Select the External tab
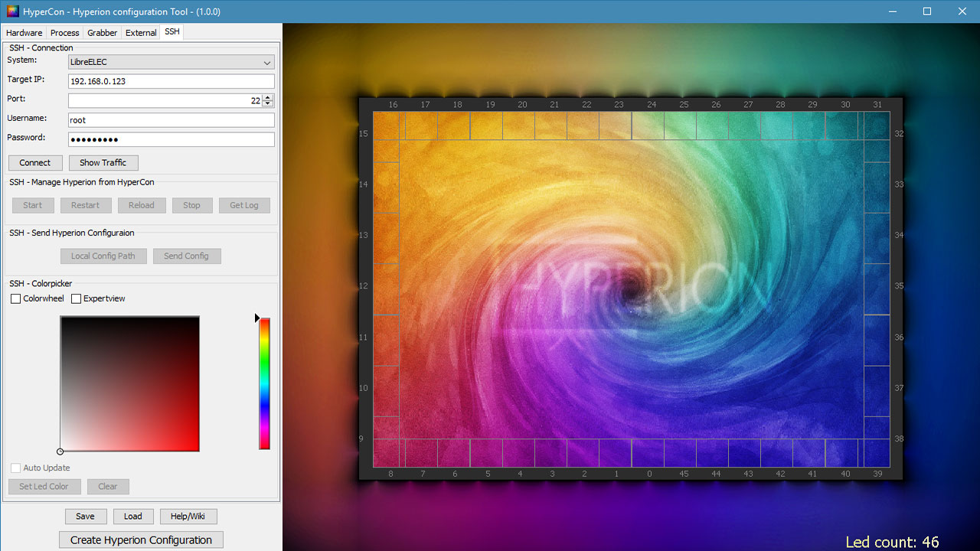 coord(141,33)
